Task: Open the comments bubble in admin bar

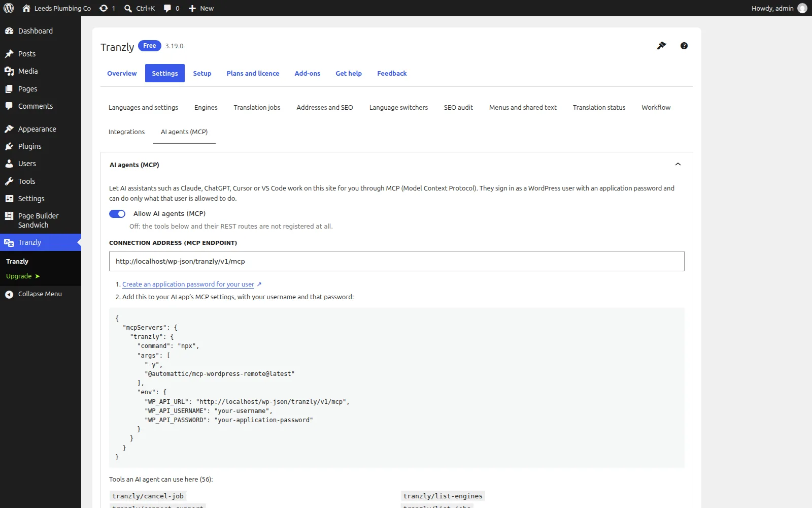Action: click(172, 8)
